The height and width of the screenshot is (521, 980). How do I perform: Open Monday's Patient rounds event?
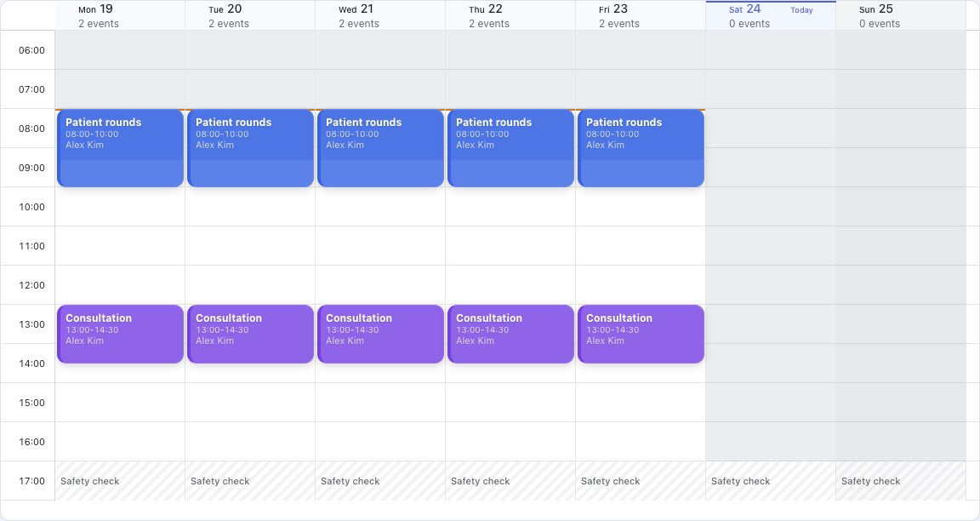coord(120,148)
